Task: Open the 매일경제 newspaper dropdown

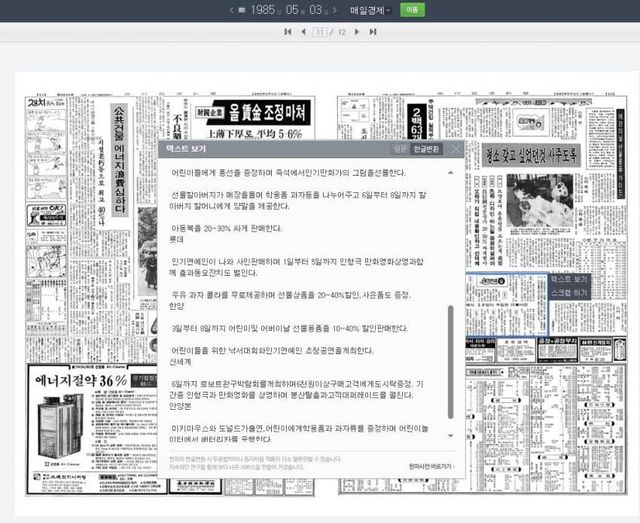Action: [x=371, y=9]
